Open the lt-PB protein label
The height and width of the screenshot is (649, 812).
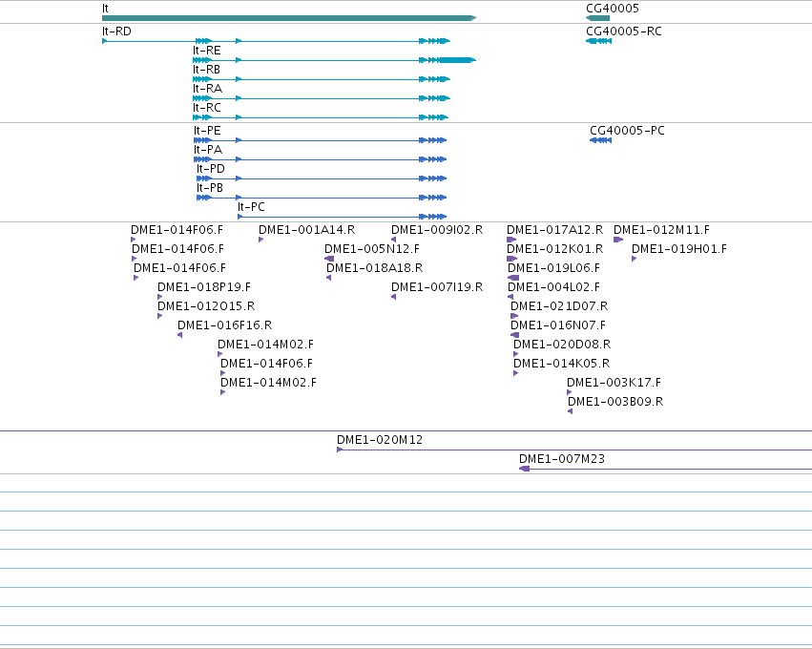pyautogui.click(x=210, y=188)
